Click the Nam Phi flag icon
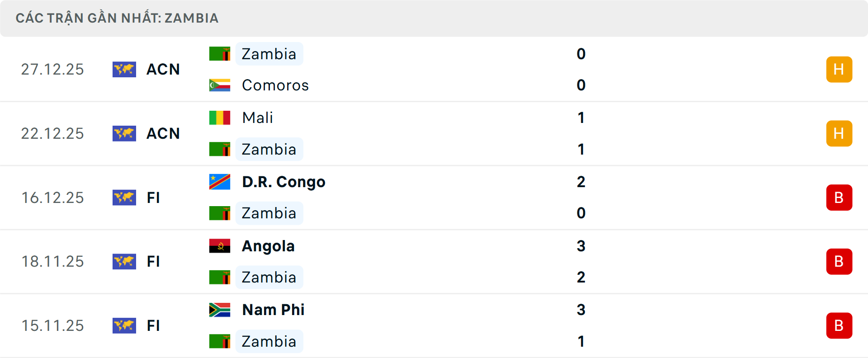This screenshot has width=868, height=358. pyautogui.click(x=220, y=310)
